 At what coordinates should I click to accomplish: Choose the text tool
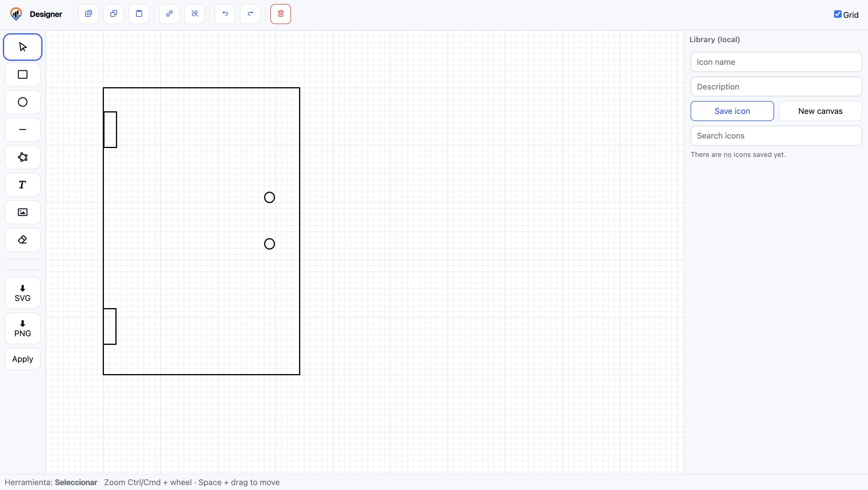23,184
